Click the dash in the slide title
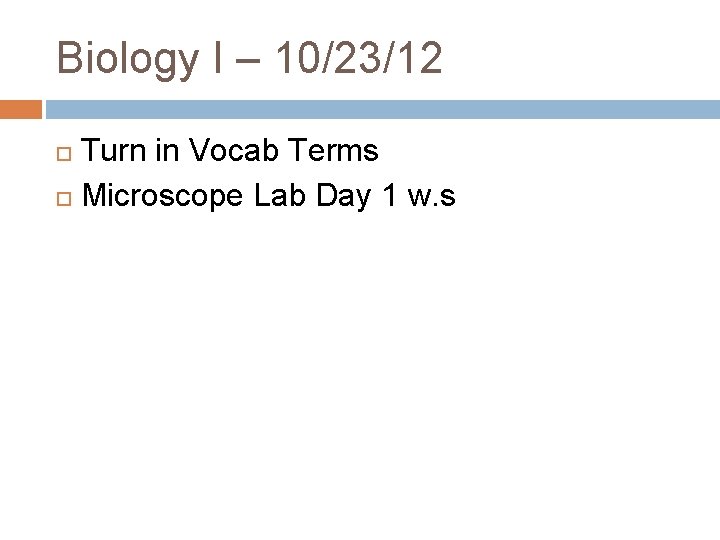Screen dimensions: 720x540 (248, 60)
